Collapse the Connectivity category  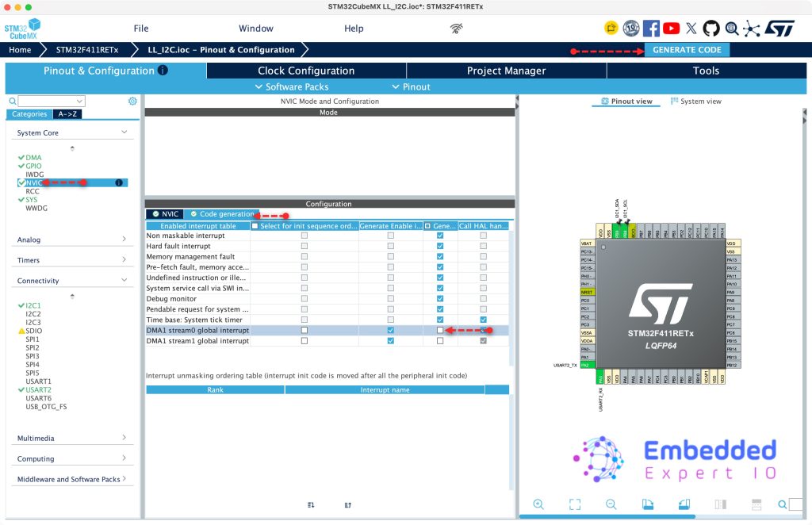[72, 281]
